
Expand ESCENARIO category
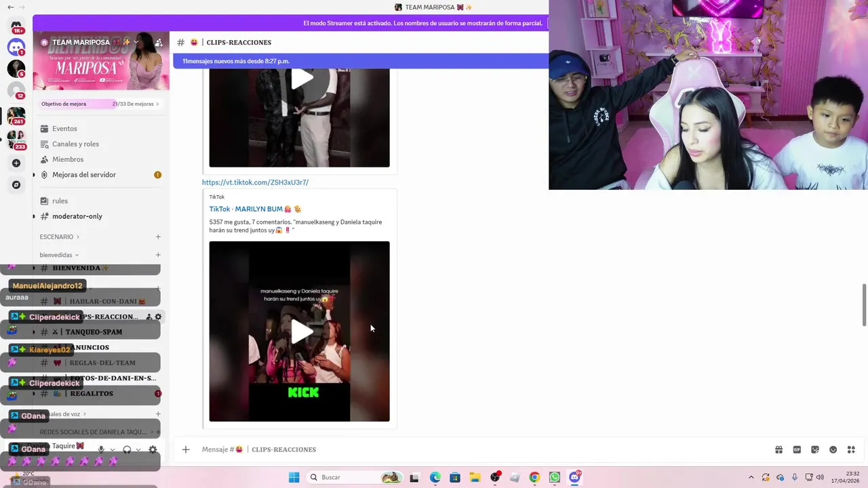(60, 237)
